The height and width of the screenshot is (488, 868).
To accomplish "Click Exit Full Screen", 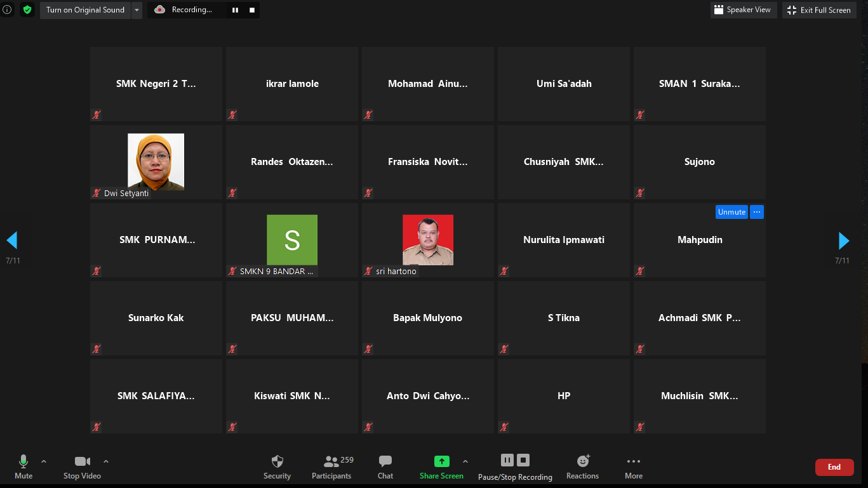I will [818, 10].
